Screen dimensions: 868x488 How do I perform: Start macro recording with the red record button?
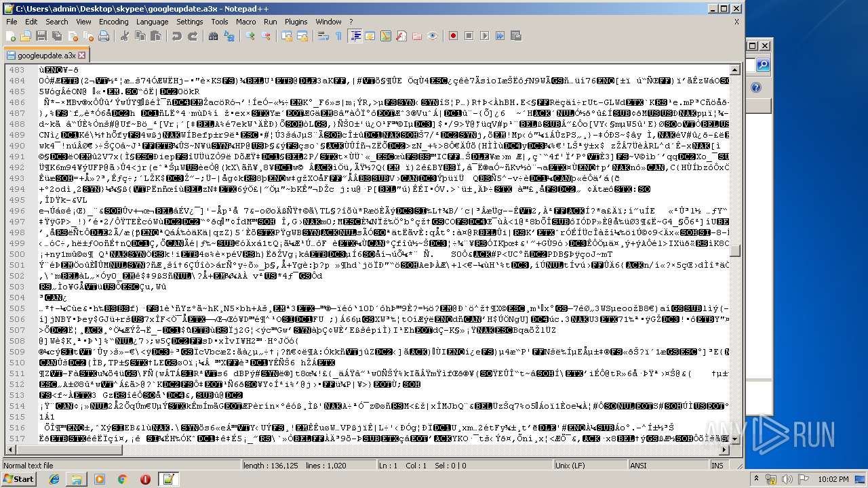click(x=453, y=36)
